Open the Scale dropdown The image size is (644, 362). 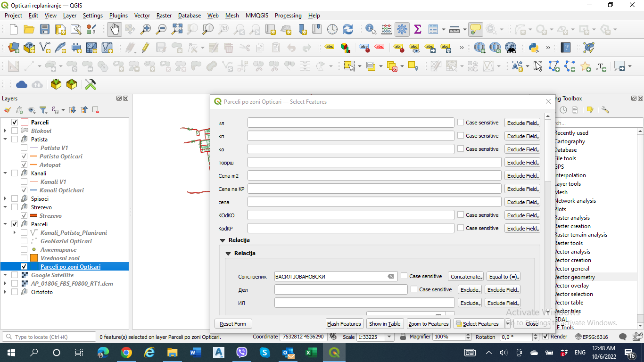[x=389, y=337]
